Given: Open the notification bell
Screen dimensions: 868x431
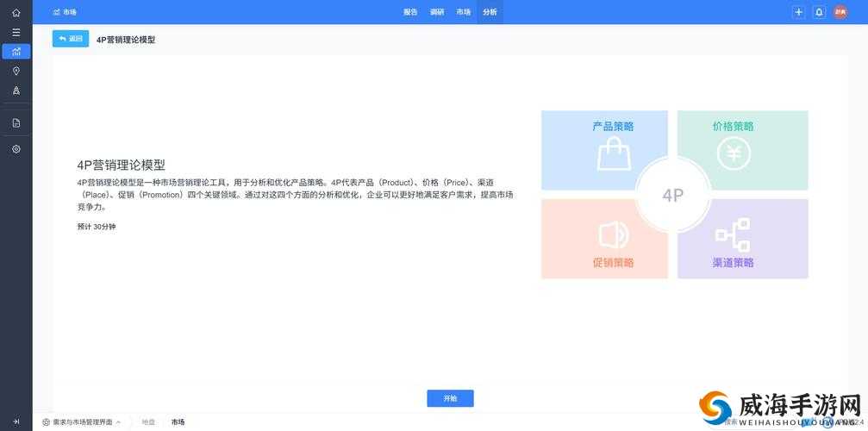Looking at the screenshot, I should (819, 12).
